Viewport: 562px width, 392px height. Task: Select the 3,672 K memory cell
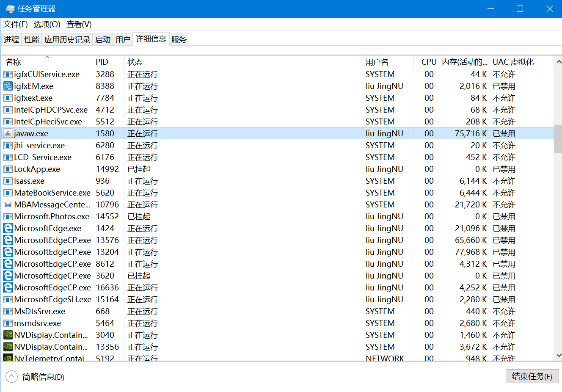click(473, 347)
